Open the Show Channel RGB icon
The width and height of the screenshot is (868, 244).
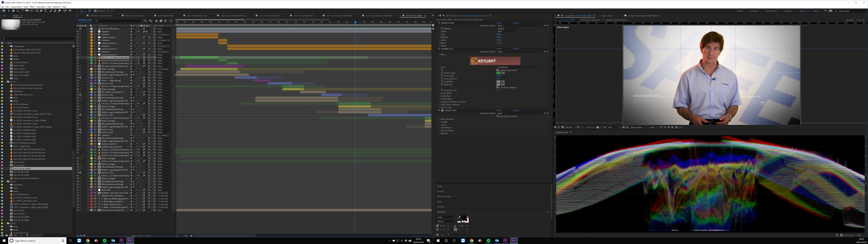(x=605, y=127)
